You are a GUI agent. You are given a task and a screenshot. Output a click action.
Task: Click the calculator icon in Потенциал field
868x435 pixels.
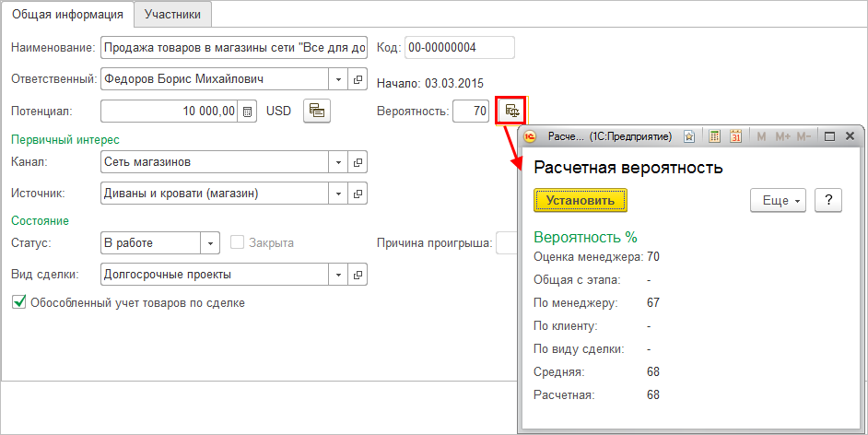click(x=247, y=112)
